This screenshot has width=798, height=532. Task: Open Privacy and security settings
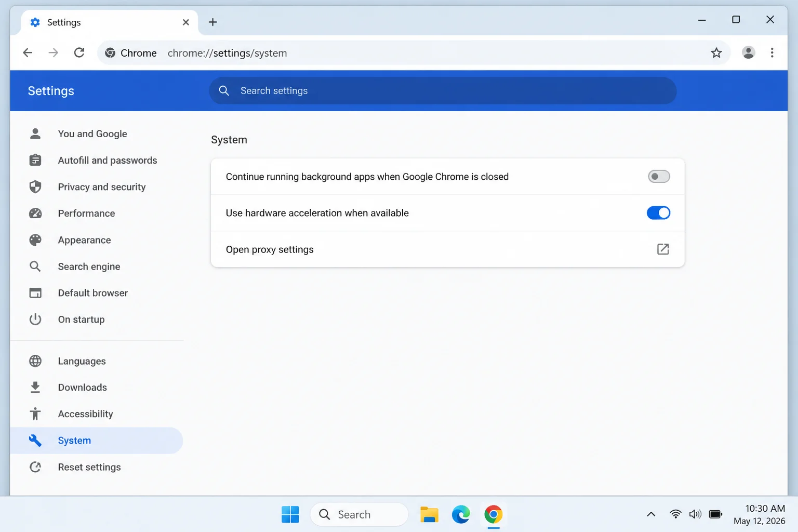tap(97, 187)
